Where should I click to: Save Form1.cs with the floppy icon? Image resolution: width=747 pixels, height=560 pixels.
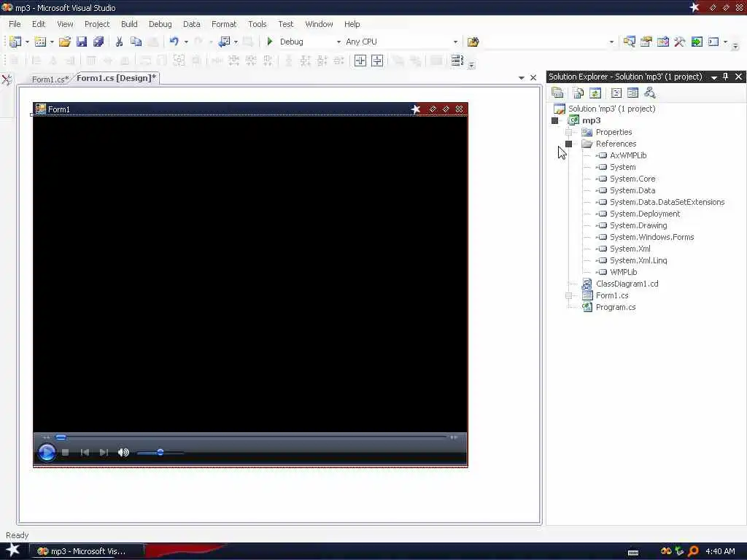(82, 42)
